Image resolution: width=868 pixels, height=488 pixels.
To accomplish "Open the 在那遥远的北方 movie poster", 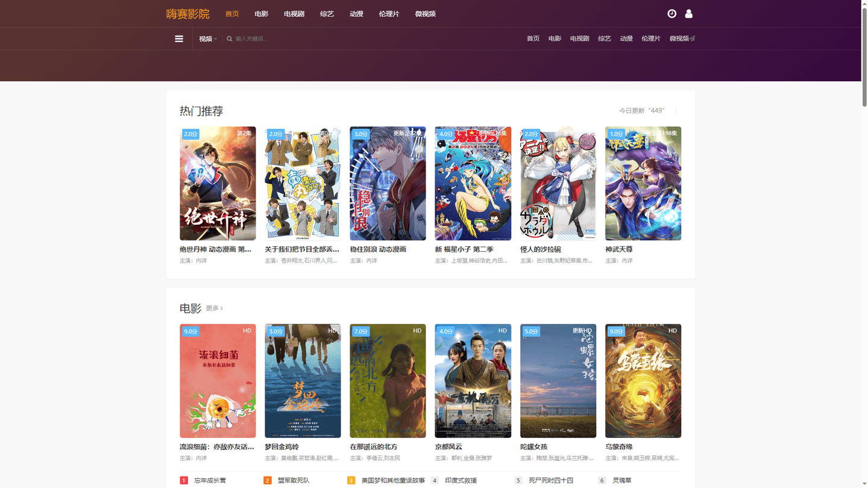I will (388, 381).
